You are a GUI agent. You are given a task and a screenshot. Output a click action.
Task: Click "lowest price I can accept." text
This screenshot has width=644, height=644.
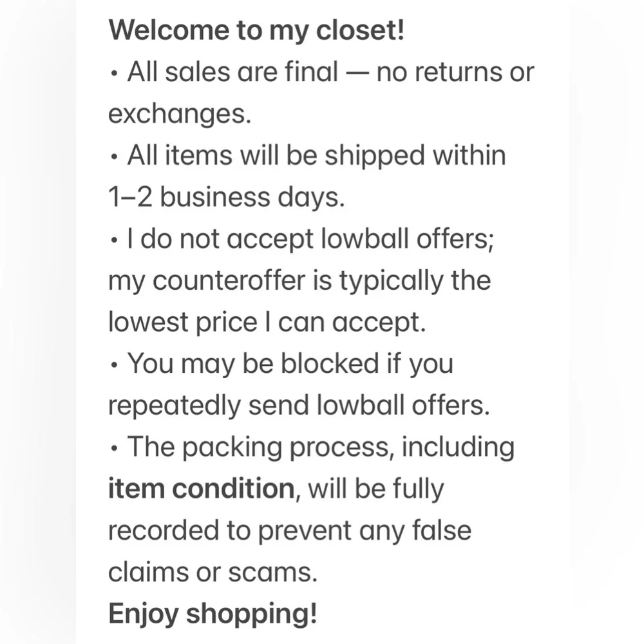click(x=267, y=323)
